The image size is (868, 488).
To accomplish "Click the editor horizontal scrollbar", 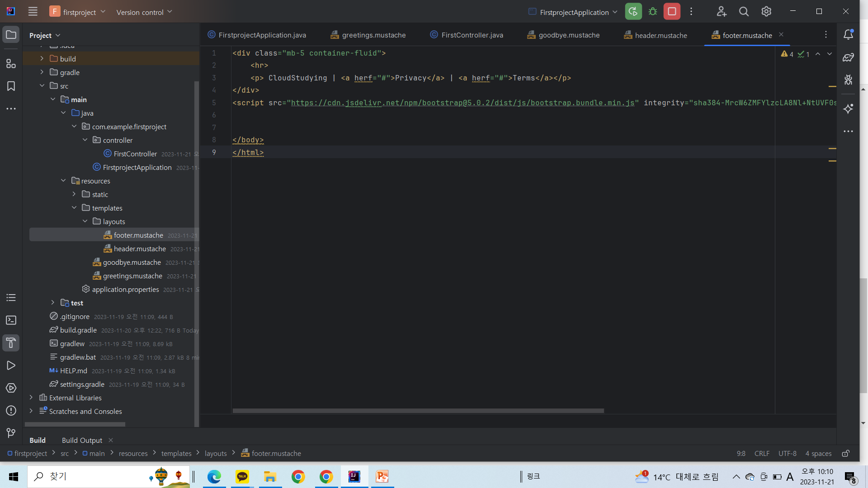I will click(418, 411).
